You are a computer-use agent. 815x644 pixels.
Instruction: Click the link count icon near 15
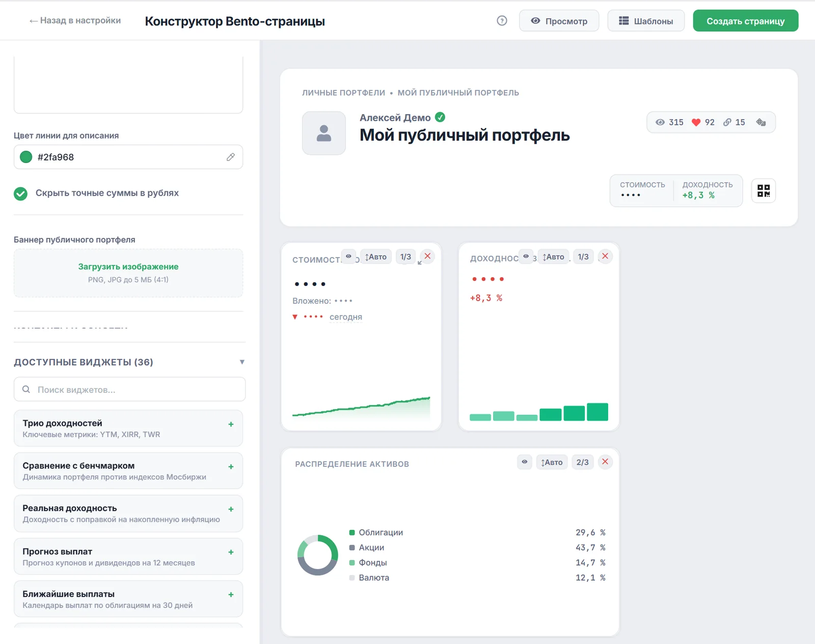[x=727, y=122]
